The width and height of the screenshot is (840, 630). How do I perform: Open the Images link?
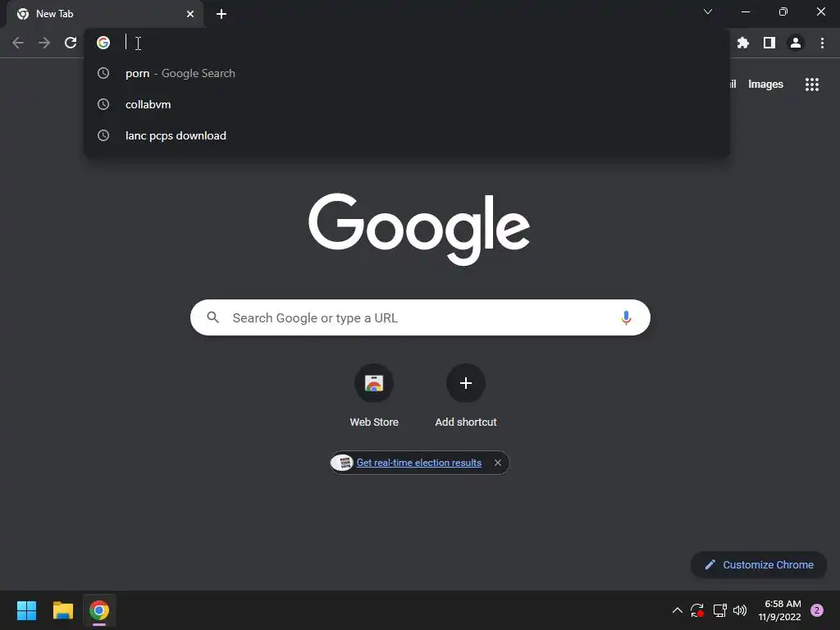pyautogui.click(x=765, y=84)
